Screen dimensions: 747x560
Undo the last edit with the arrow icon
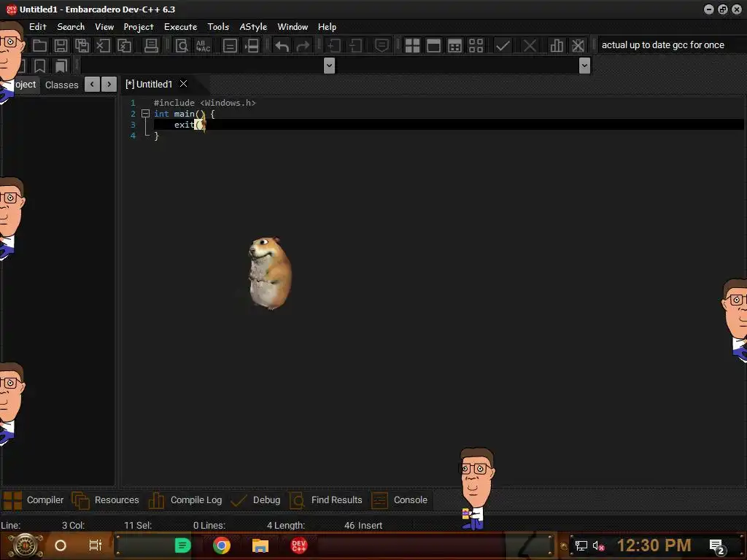282,46
